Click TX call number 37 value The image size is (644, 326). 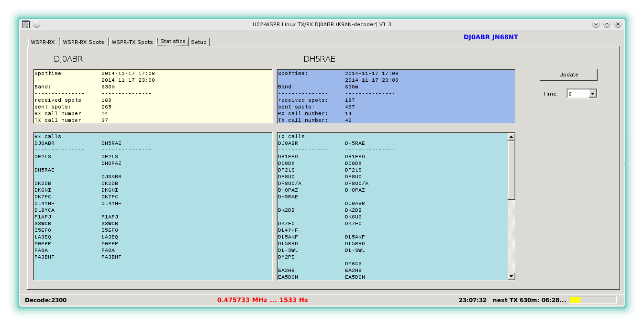click(105, 120)
